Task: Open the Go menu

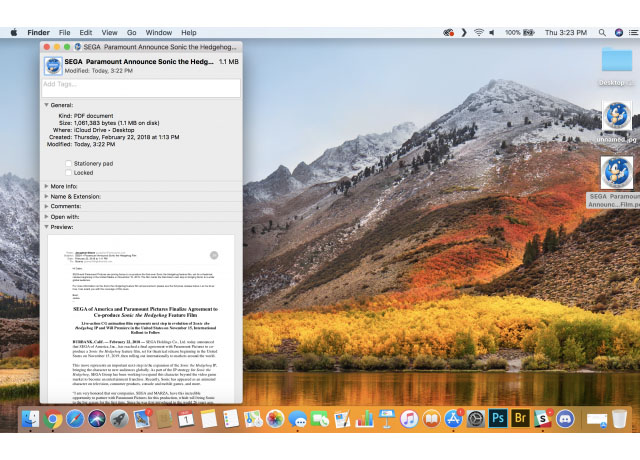Action: [131, 33]
